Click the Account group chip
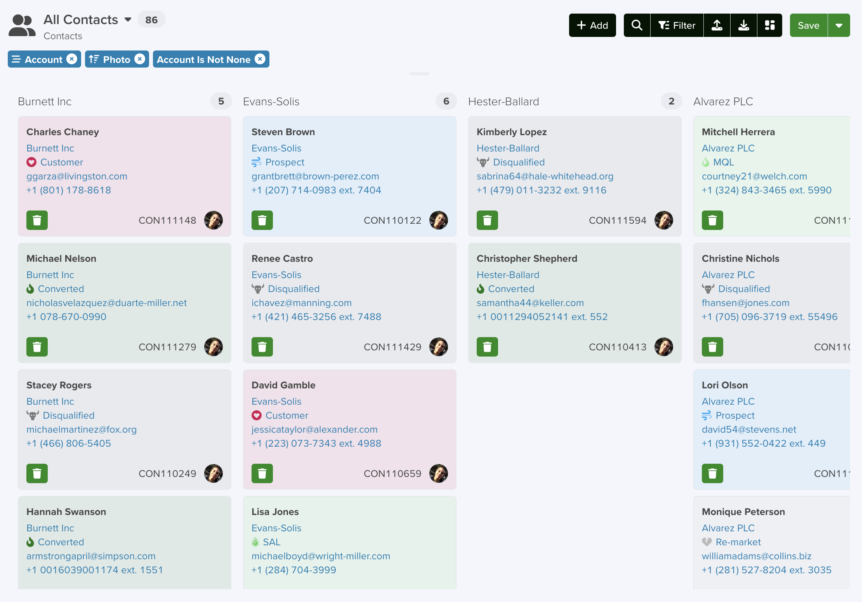The width and height of the screenshot is (868, 602). tap(44, 59)
